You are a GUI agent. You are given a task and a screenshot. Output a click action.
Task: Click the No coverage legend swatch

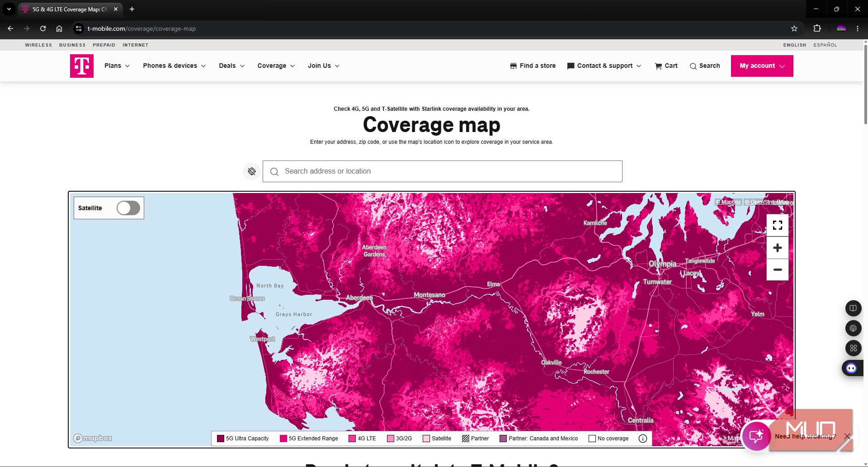[592, 439]
